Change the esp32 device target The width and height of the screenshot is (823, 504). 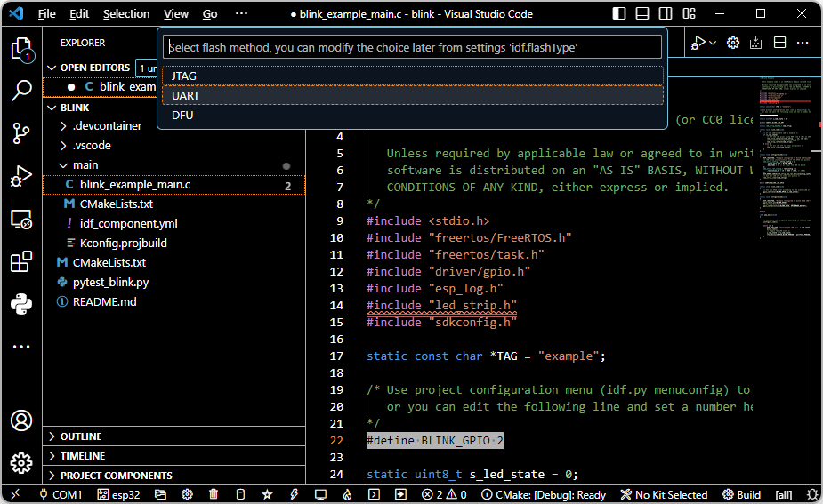119,494
